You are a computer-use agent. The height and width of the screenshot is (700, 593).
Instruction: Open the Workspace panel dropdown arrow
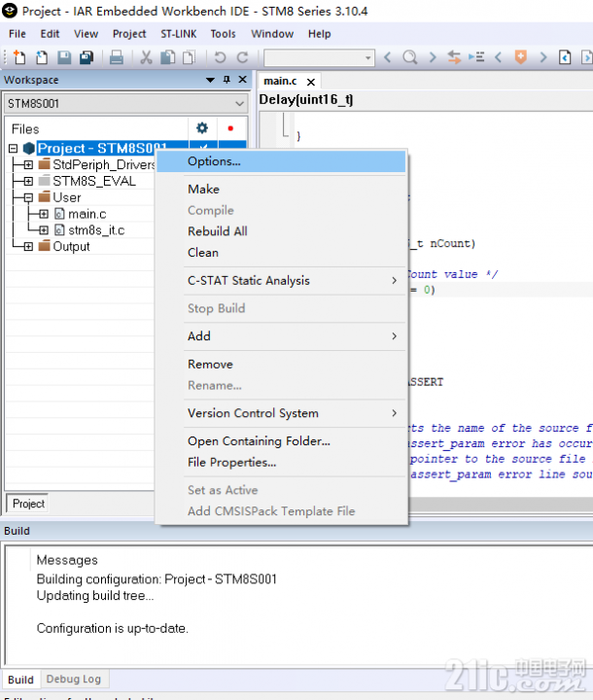[x=210, y=80]
